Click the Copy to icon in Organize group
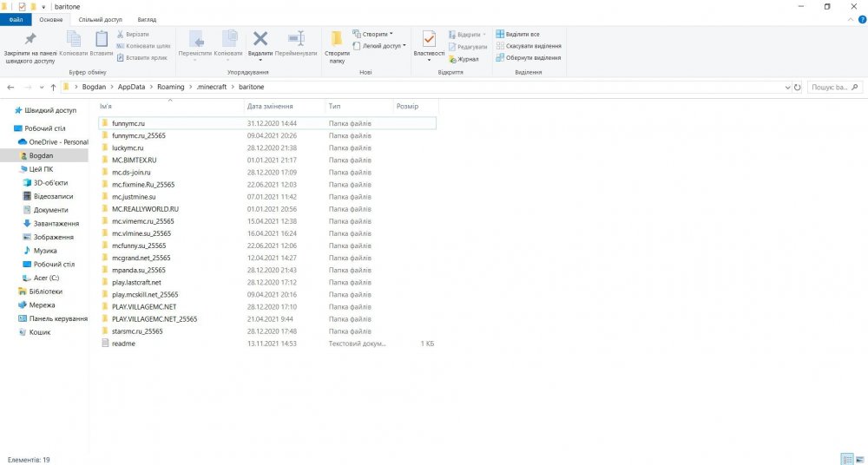The width and height of the screenshot is (868, 465). 228,39
